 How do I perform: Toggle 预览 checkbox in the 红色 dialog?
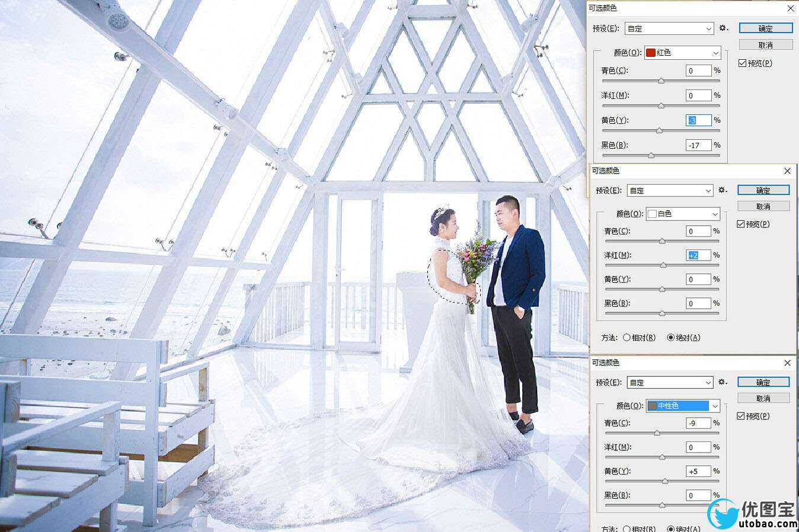(x=743, y=63)
